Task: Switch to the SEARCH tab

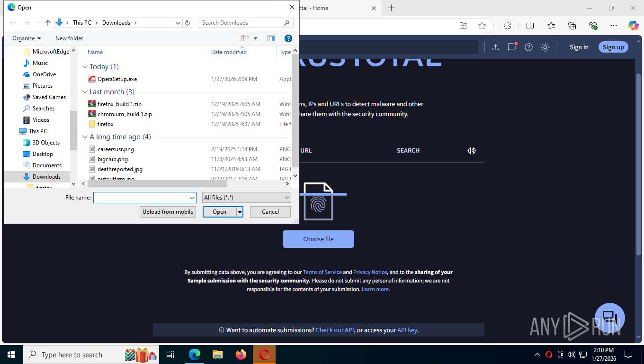Action: pyautogui.click(x=408, y=150)
